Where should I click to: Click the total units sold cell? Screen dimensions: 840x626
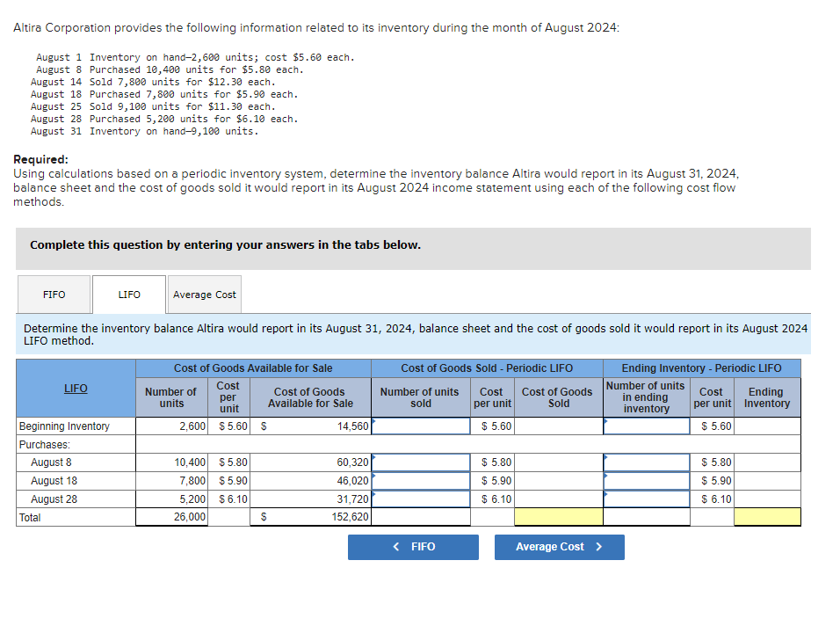(421, 517)
